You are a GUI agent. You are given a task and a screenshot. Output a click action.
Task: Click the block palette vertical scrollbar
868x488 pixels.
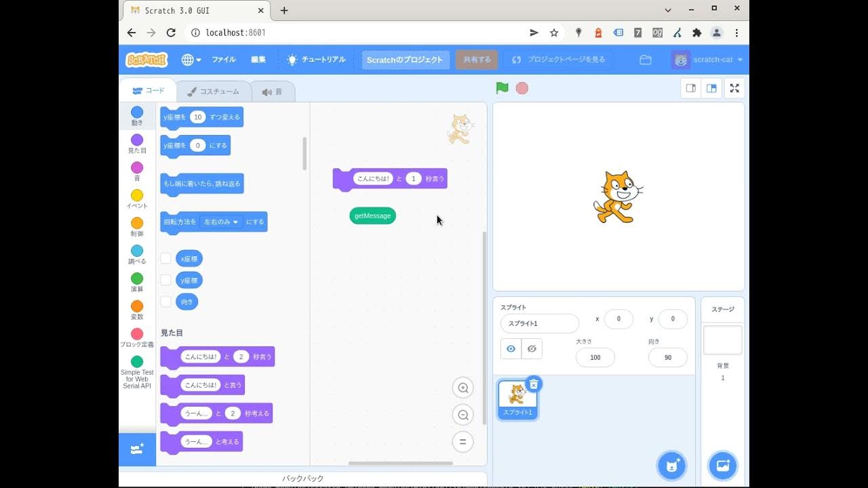(x=304, y=153)
